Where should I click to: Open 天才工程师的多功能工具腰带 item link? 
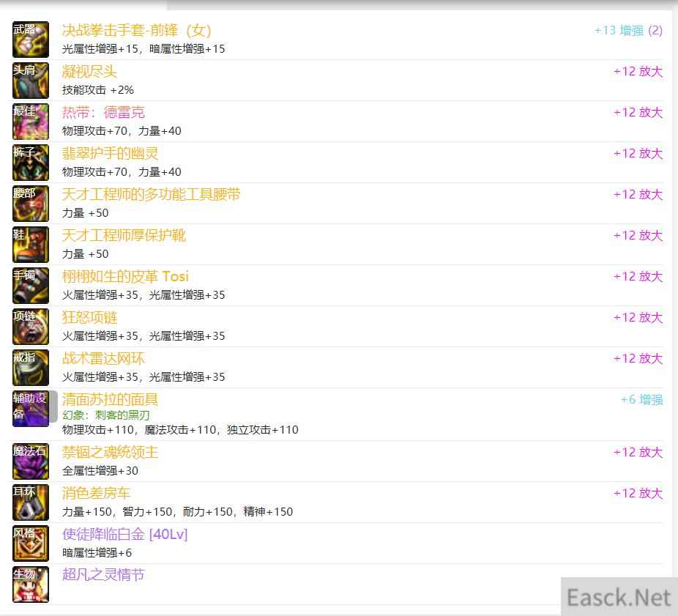pyautogui.click(x=151, y=195)
